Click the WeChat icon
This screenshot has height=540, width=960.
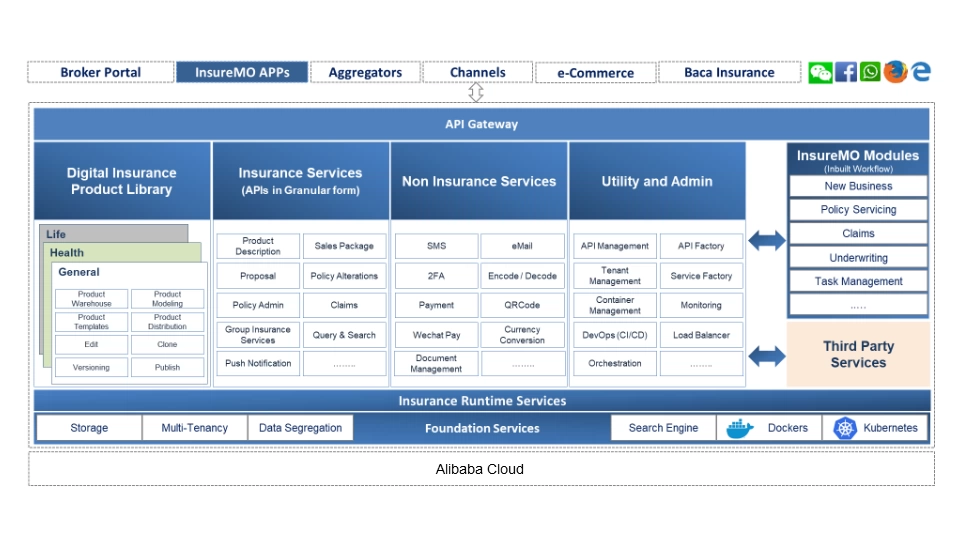[820, 72]
